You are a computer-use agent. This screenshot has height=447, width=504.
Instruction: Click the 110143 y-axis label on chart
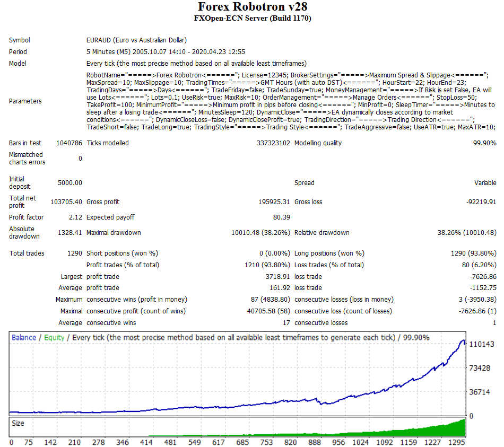482,345
